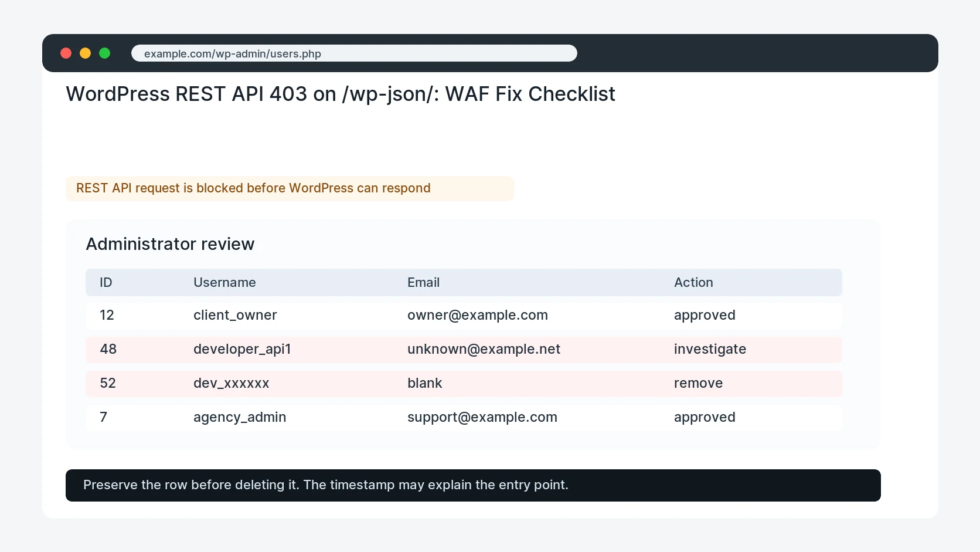
Task: Select email owner@example.com
Action: (478, 315)
